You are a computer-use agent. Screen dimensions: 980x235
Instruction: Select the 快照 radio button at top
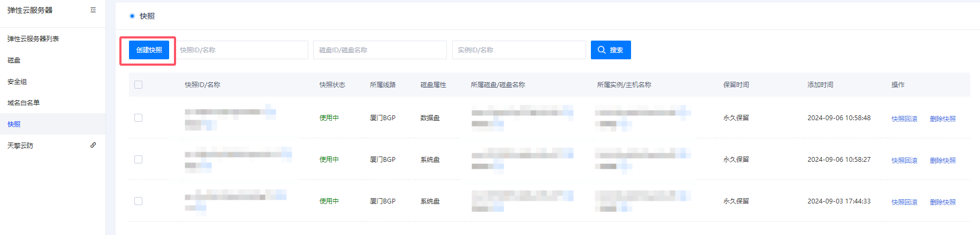pyautogui.click(x=132, y=16)
